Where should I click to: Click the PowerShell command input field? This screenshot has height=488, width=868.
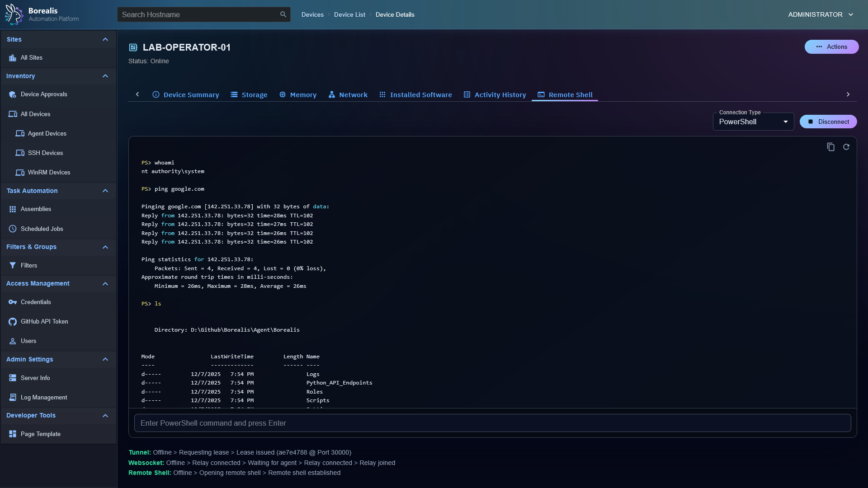click(492, 423)
